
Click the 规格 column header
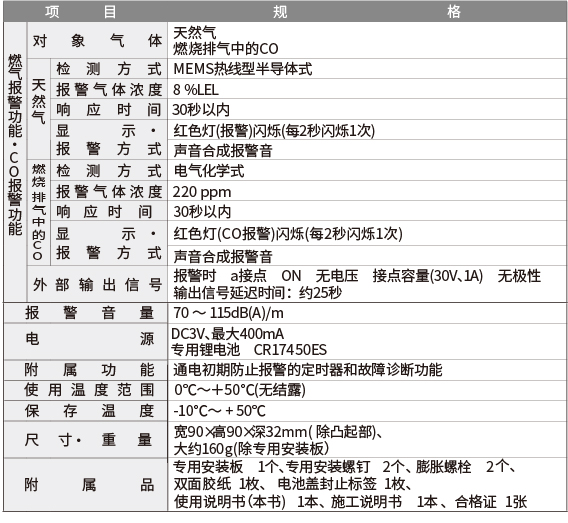pos(367,11)
